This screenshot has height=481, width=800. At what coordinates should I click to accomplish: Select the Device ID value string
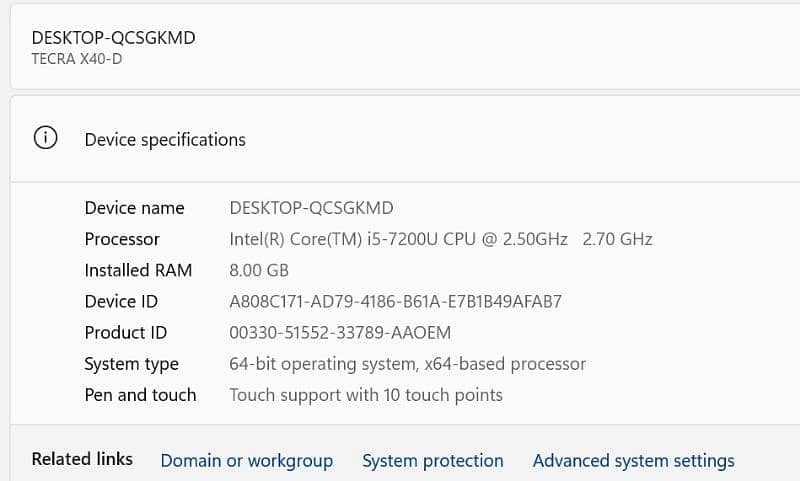pos(395,301)
